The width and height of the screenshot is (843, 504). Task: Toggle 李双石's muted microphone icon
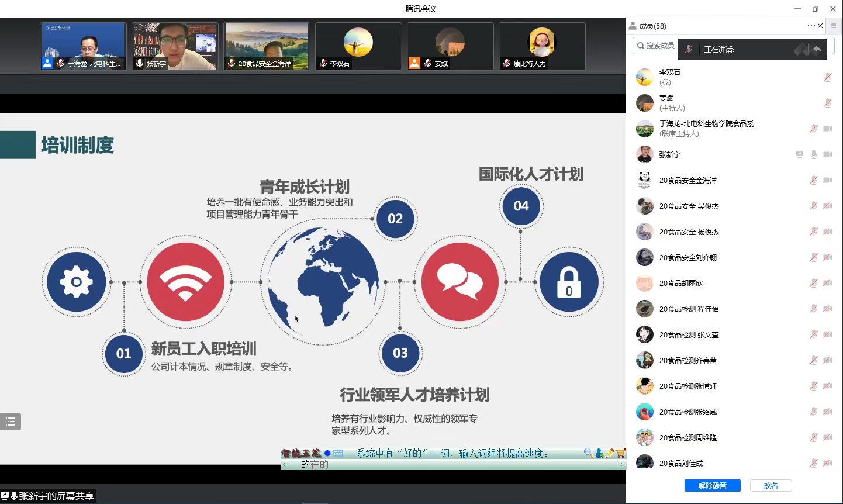(x=827, y=77)
